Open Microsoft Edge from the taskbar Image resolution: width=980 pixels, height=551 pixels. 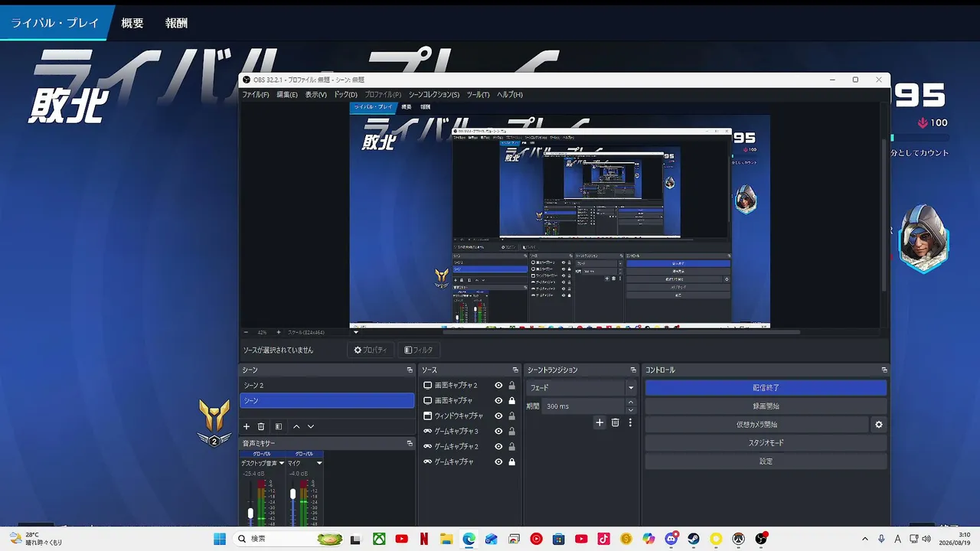[469, 539]
